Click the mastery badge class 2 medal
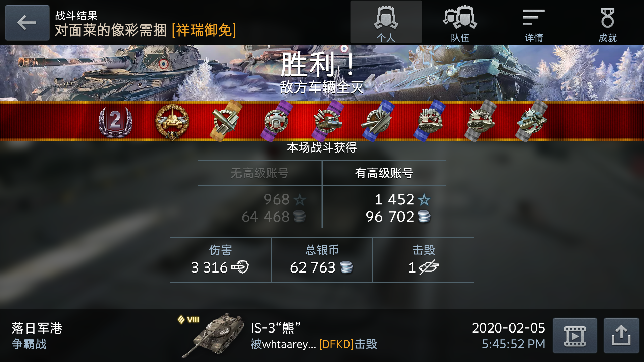 [115, 122]
